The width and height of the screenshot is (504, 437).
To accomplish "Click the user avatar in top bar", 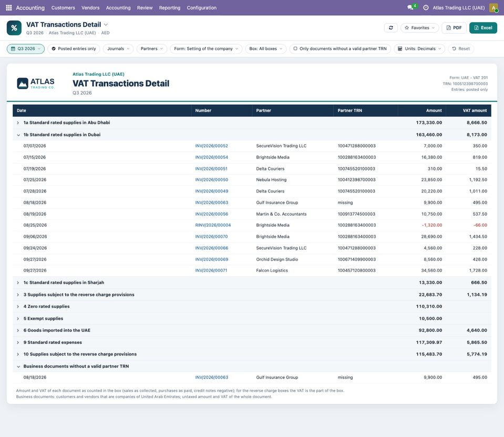I will [493, 7].
